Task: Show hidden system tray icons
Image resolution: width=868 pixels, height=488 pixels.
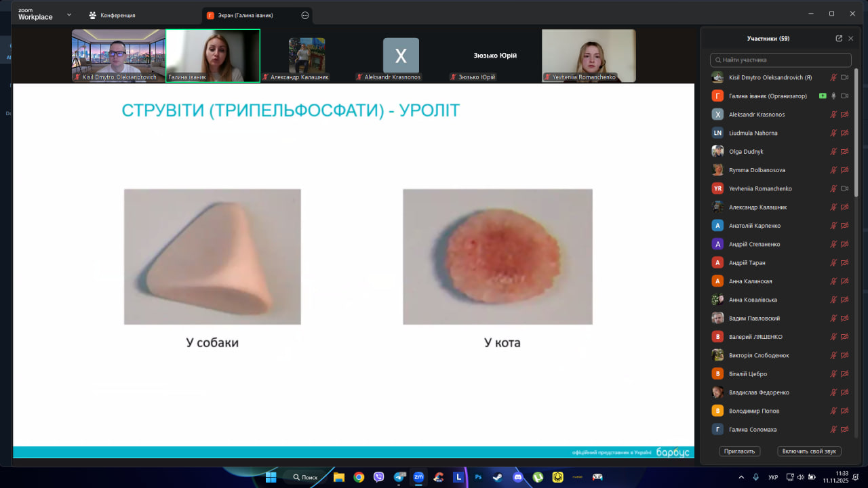Action: tap(739, 477)
